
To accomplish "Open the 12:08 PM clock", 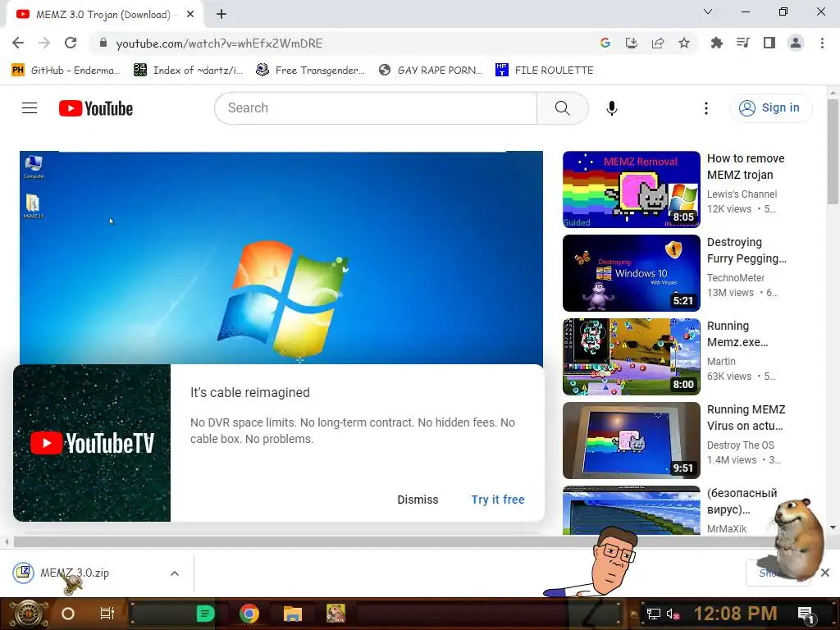I will pyautogui.click(x=736, y=614).
